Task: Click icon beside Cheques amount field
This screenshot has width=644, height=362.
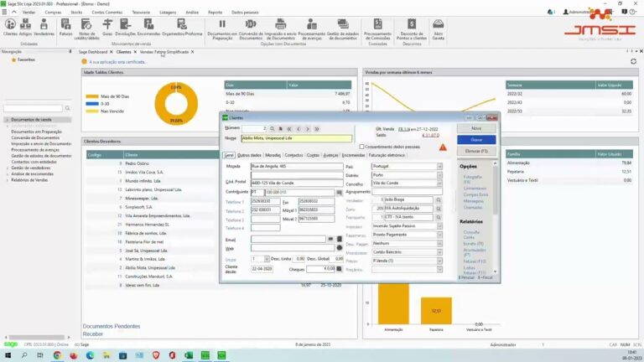Action: (340, 269)
